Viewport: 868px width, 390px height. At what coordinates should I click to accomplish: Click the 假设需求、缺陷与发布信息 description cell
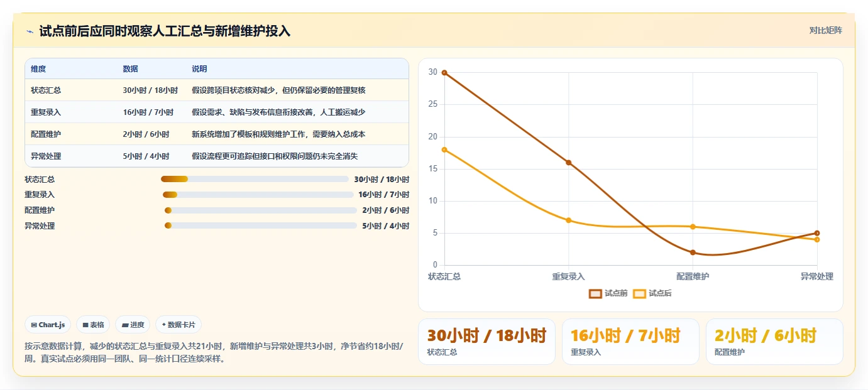[278, 112]
